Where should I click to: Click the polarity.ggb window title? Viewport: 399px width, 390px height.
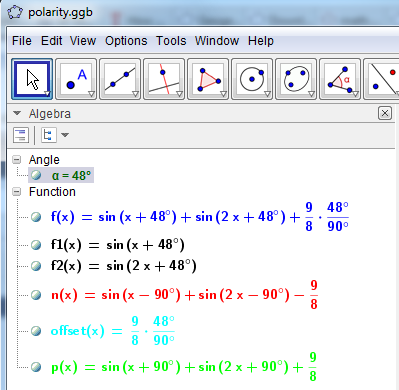click(x=60, y=13)
